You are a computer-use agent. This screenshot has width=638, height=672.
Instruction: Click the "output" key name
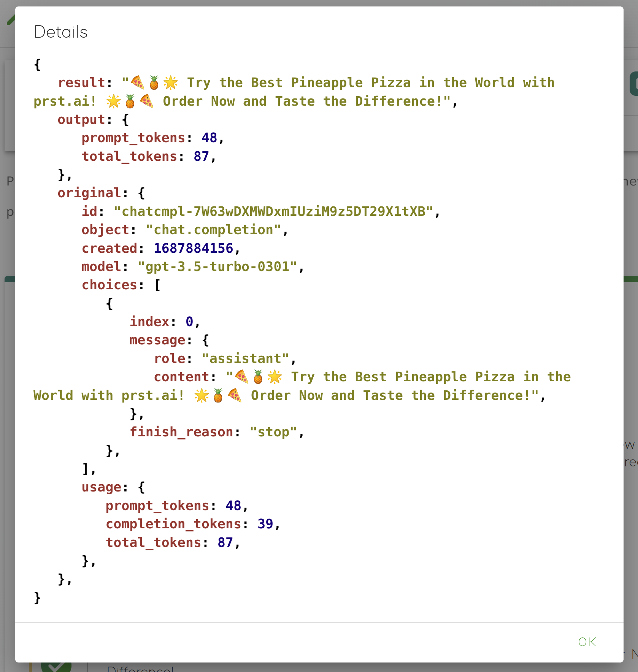pos(81,119)
